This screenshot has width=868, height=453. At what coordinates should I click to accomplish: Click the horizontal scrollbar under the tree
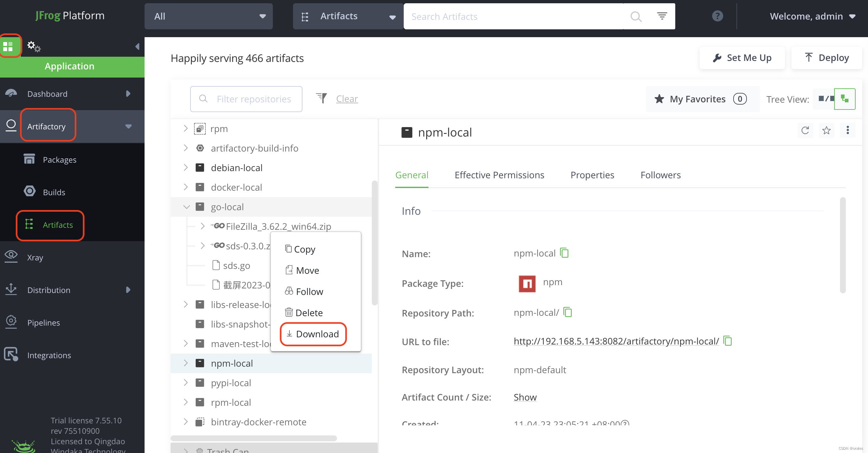[x=253, y=438]
